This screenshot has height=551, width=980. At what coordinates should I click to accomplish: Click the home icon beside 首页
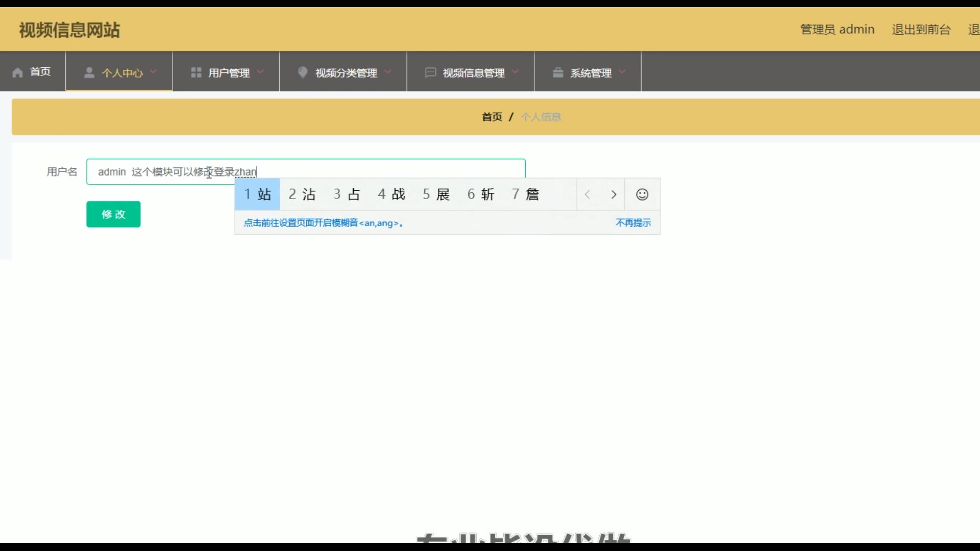[18, 72]
